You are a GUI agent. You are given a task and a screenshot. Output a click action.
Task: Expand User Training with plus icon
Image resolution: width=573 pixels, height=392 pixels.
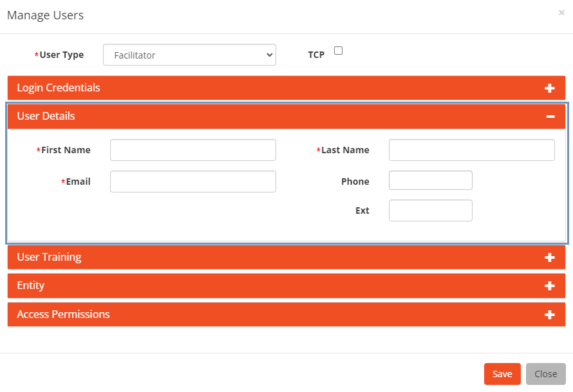click(550, 257)
